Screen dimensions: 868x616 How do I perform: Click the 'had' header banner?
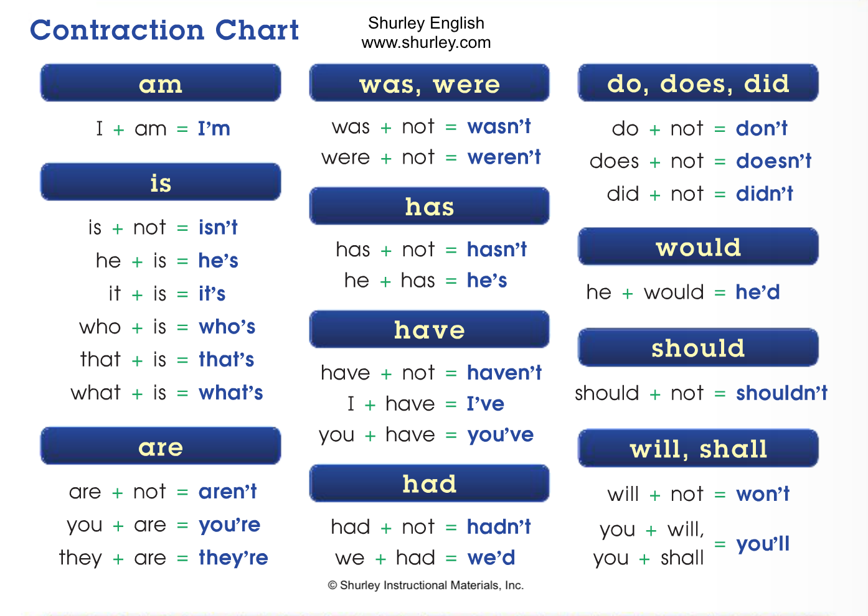(x=429, y=483)
